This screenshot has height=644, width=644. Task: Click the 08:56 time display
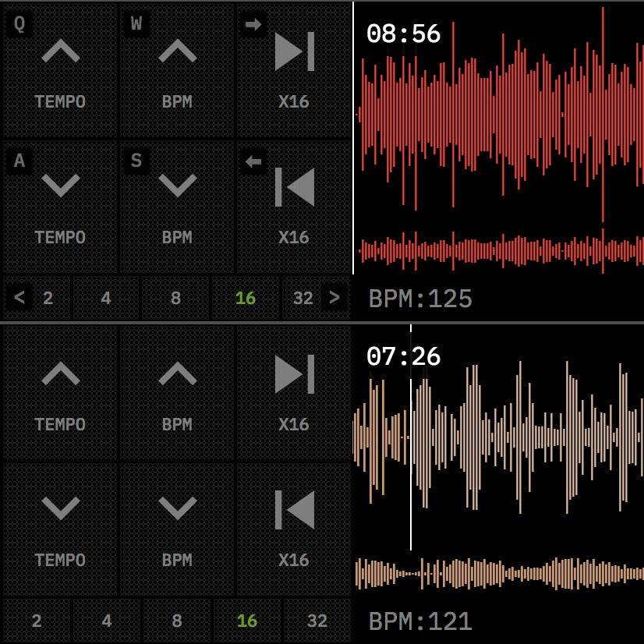[403, 34]
